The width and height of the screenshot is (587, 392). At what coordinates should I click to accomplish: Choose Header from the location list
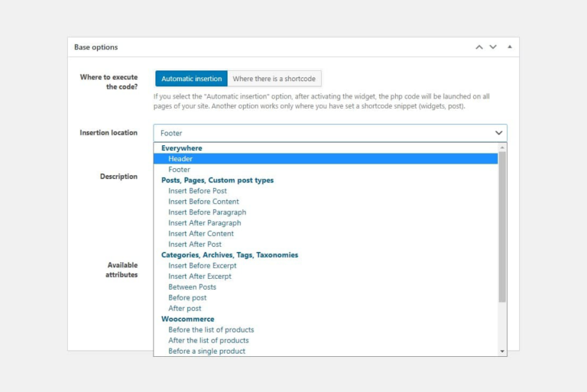click(180, 159)
